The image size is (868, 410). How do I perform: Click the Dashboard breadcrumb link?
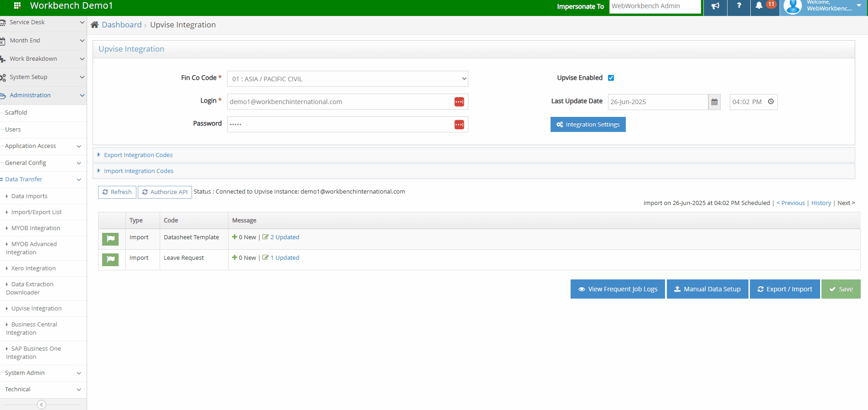(122, 25)
